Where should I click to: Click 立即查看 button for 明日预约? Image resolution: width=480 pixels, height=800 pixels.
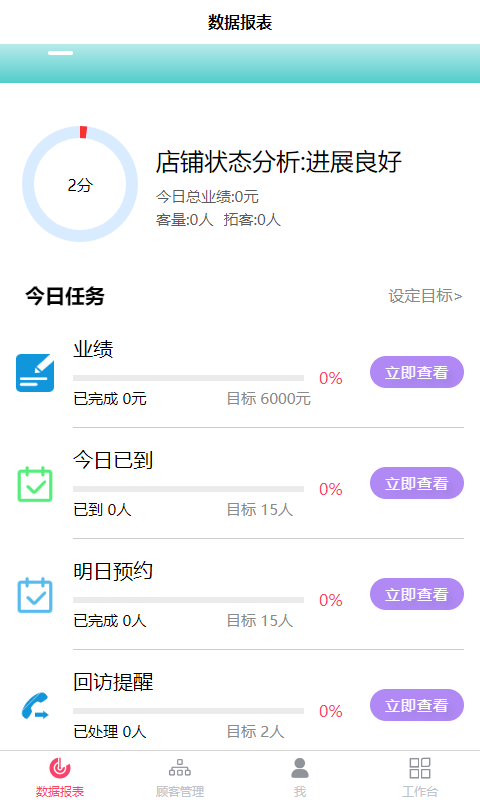click(x=417, y=594)
